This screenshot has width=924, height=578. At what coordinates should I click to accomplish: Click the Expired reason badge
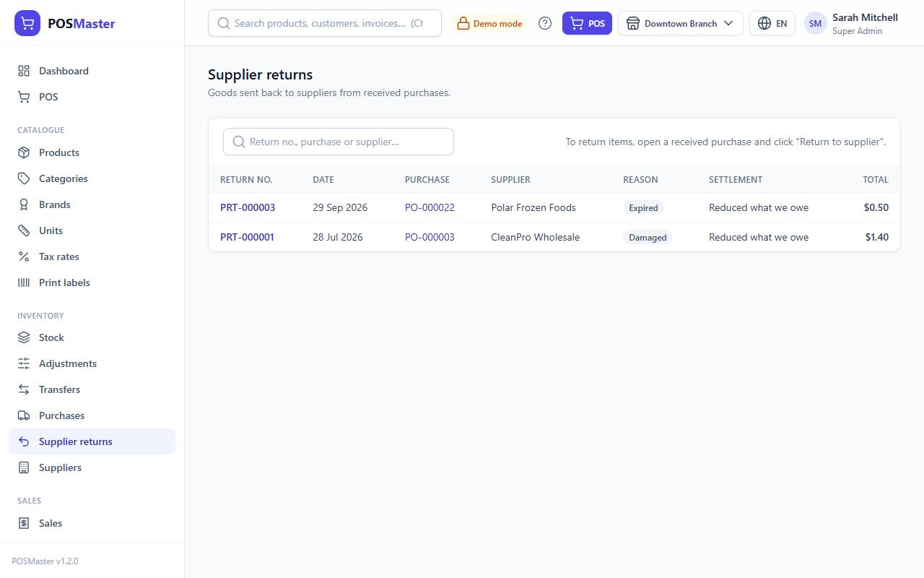point(643,207)
